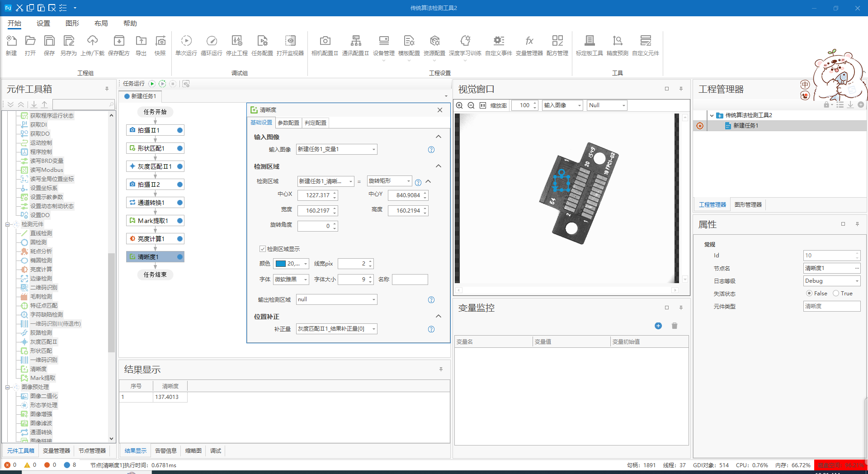
Task: Switch to 告警信息 tab
Action: [166, 451]
